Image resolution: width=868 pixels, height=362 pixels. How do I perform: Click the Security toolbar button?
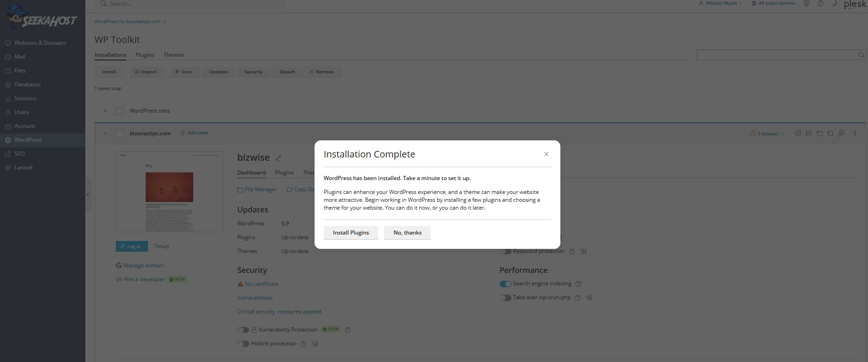click(x=253, y=72)
